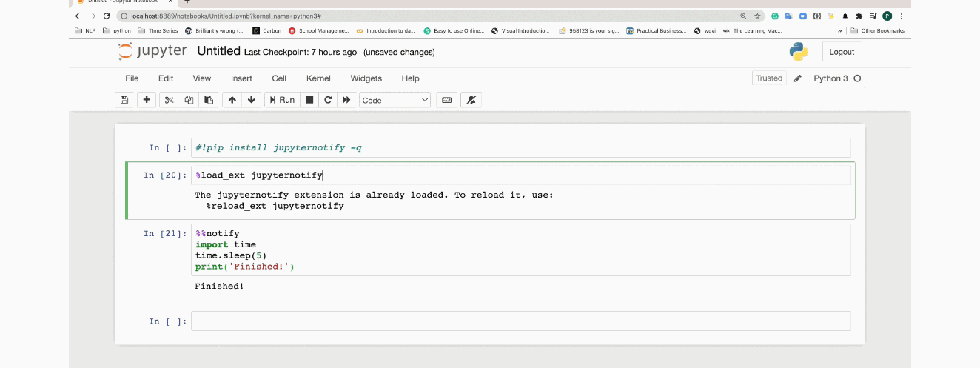Viewport: 980px width, 368px height.
Task: Click the Python 3 kernel indicator circle
Action: point(857,78)
